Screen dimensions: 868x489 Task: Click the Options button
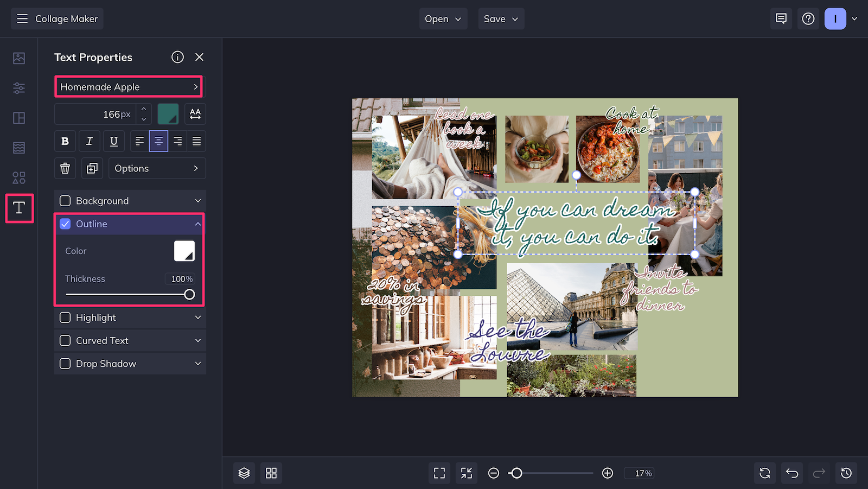[x=157, y=168]
